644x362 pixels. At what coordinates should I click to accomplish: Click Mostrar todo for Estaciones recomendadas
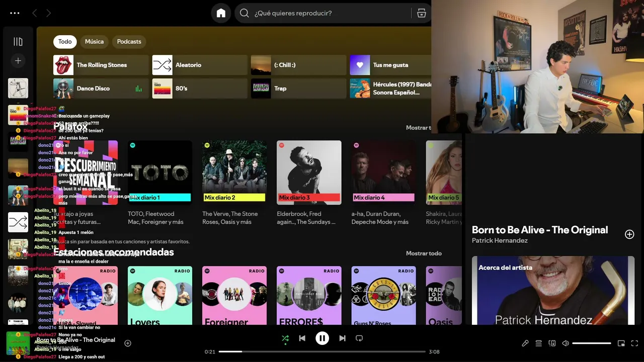[x=424, y=253]
